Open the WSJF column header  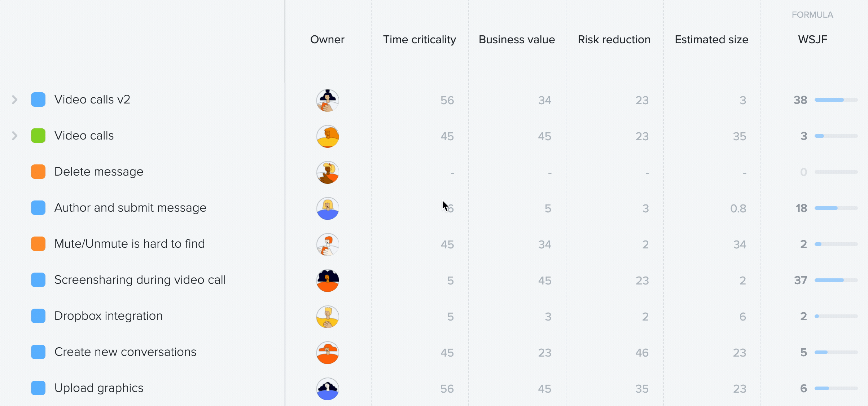click(812, 39)
